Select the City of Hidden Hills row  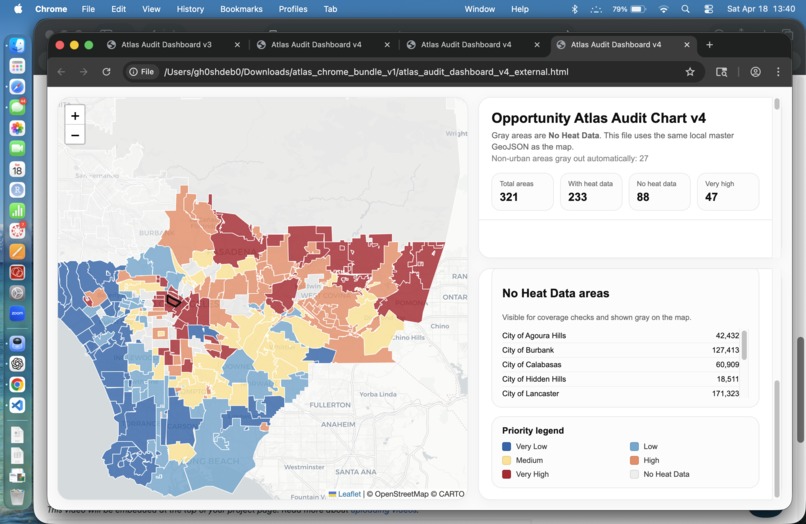pos(620,379)
